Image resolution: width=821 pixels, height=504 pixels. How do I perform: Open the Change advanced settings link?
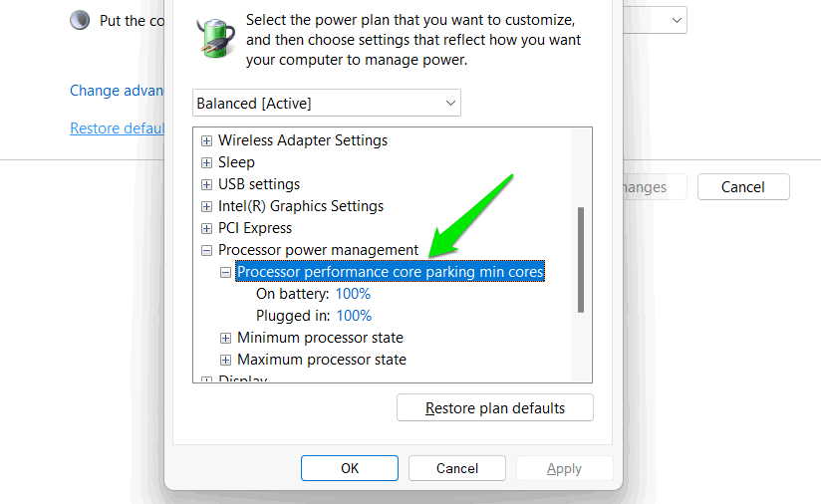116,91
